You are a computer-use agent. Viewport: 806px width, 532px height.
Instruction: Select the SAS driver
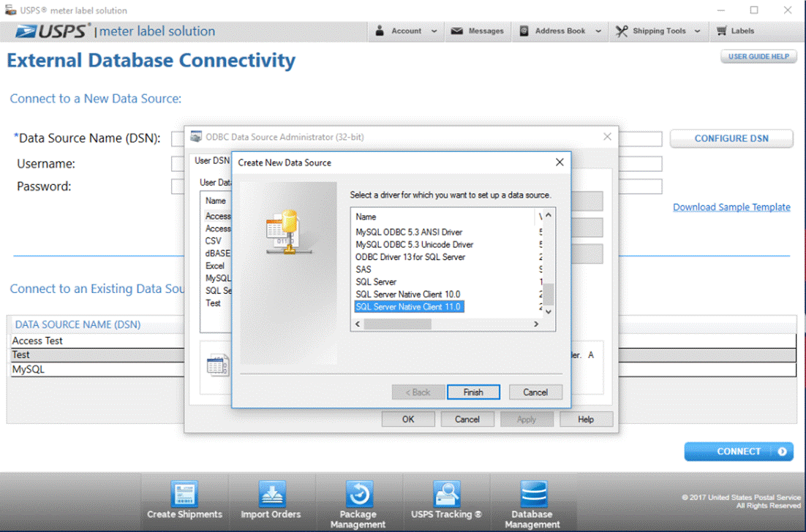364,269
